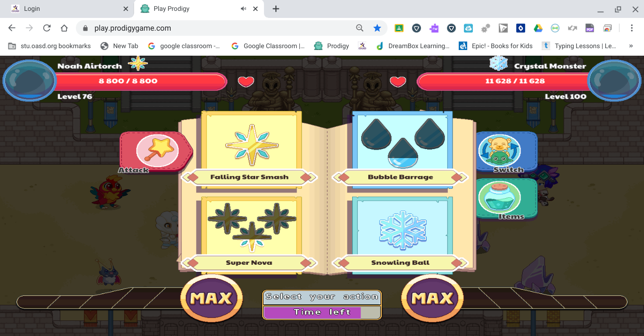Click the small blue antennae pet

[x=108, y=273]
